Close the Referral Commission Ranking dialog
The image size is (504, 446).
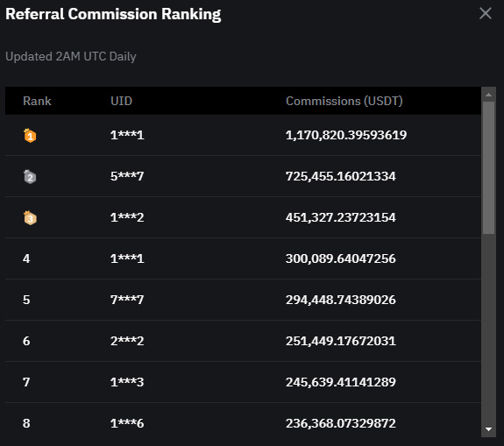[485, 13]
